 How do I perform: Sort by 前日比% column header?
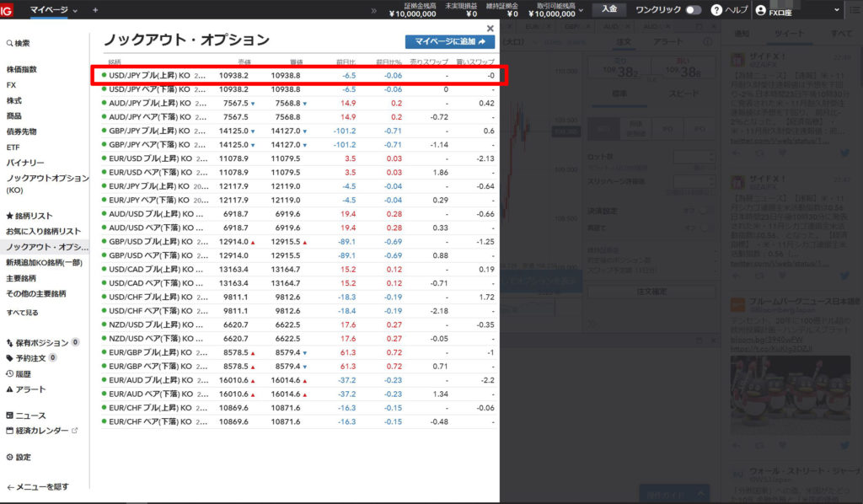389,62
